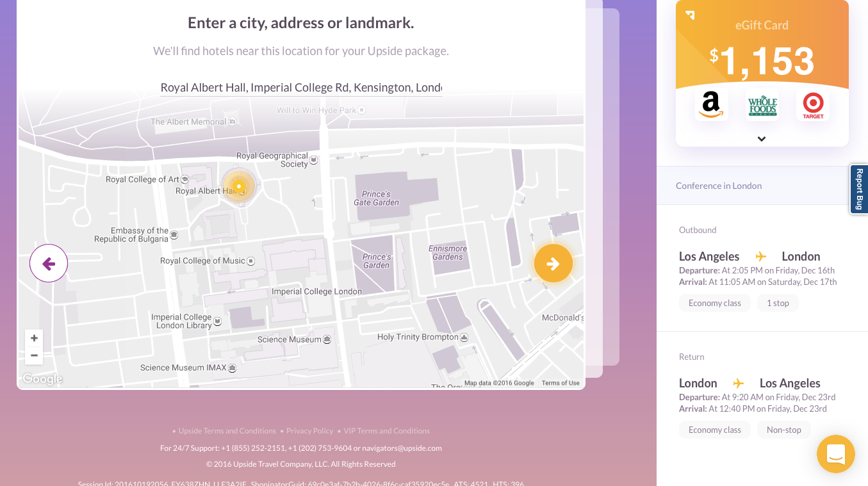Click the Science Museum map marker
Image resolution: width=868 pixels, height=486 pixels.
(x=327, y=339)
